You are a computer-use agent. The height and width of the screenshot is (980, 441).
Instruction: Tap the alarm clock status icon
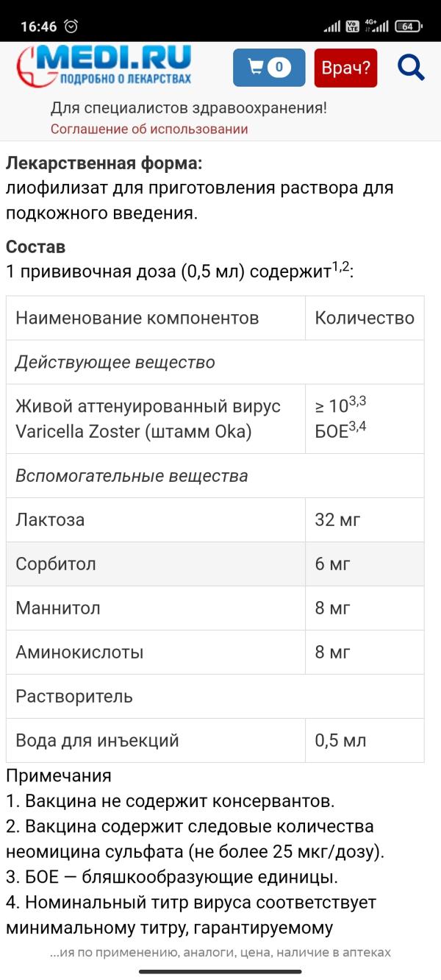tap(71, 26)
